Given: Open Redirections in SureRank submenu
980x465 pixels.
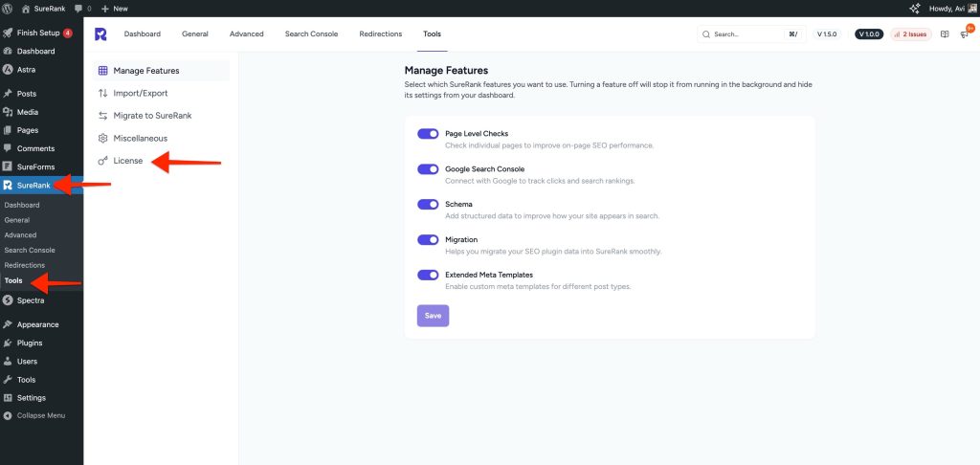Looking at the screenshot, I should (24, 265).
